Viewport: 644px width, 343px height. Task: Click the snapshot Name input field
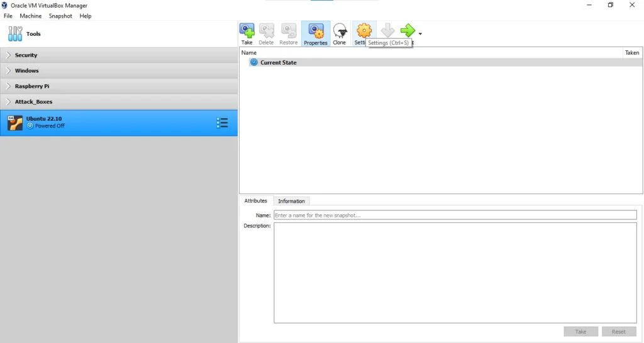click(x=455, y=215)
